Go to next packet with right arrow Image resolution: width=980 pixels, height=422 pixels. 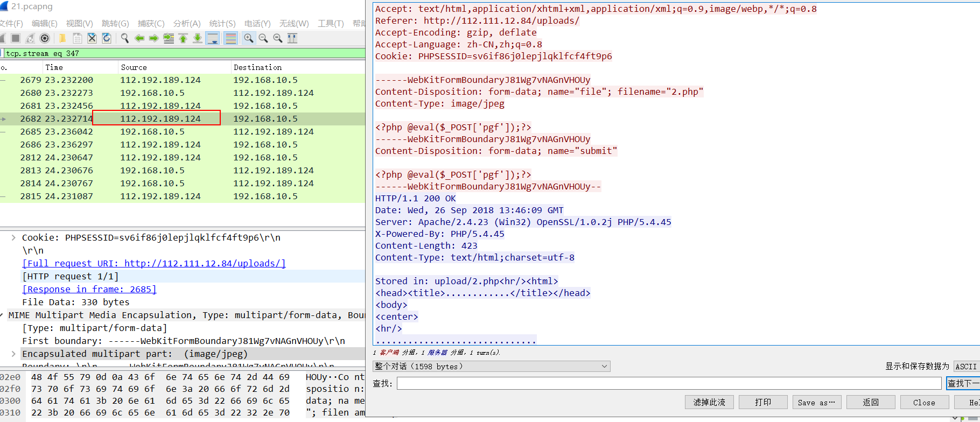click(154, 38)
